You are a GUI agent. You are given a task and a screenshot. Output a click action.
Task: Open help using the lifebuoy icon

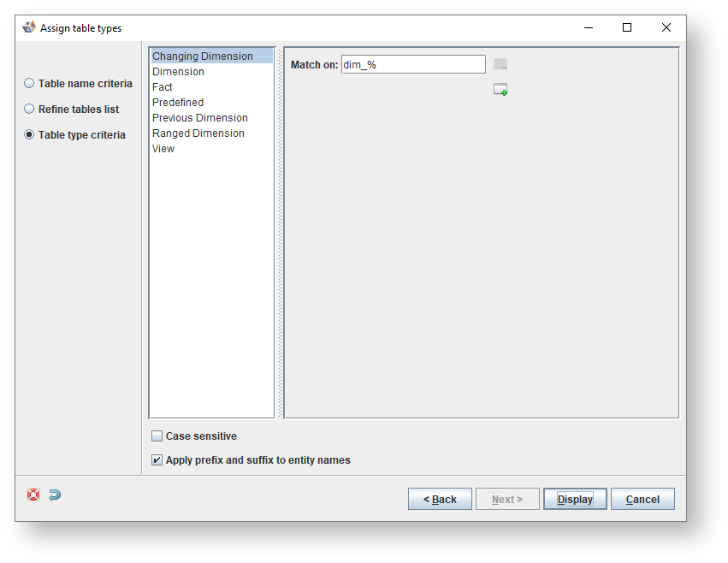click(33, 495)
